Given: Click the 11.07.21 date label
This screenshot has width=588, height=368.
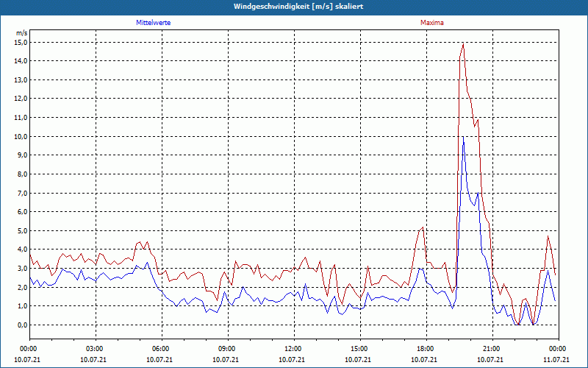Looking at the screenshot, I should 558,359.
